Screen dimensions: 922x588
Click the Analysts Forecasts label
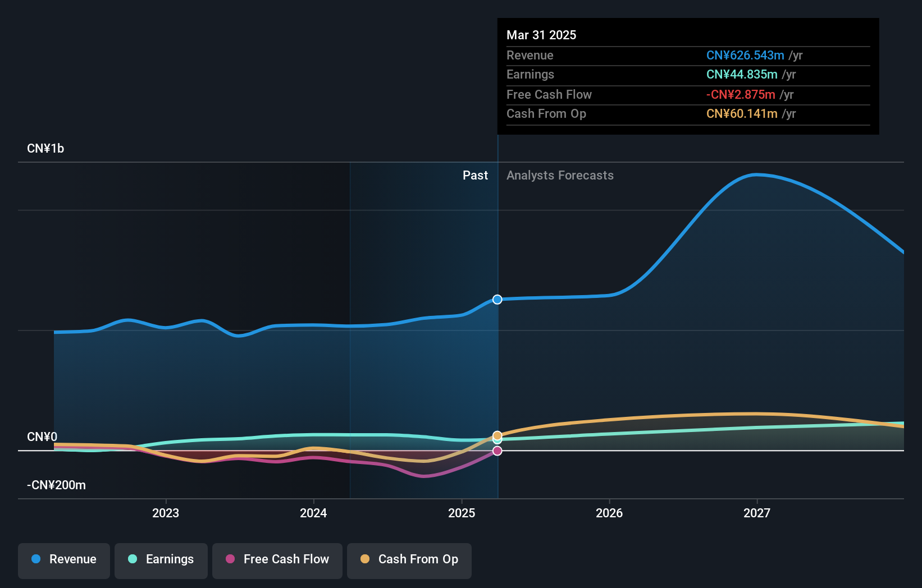tap(560, 176)
